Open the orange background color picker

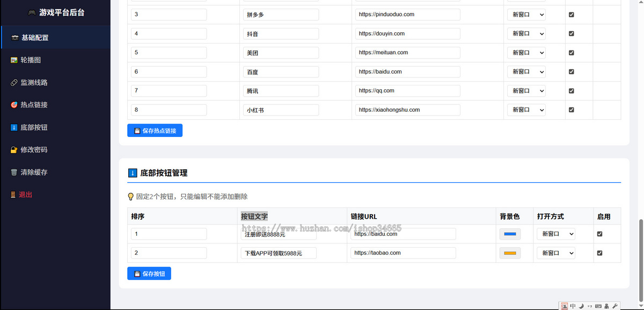click(510, 253)
